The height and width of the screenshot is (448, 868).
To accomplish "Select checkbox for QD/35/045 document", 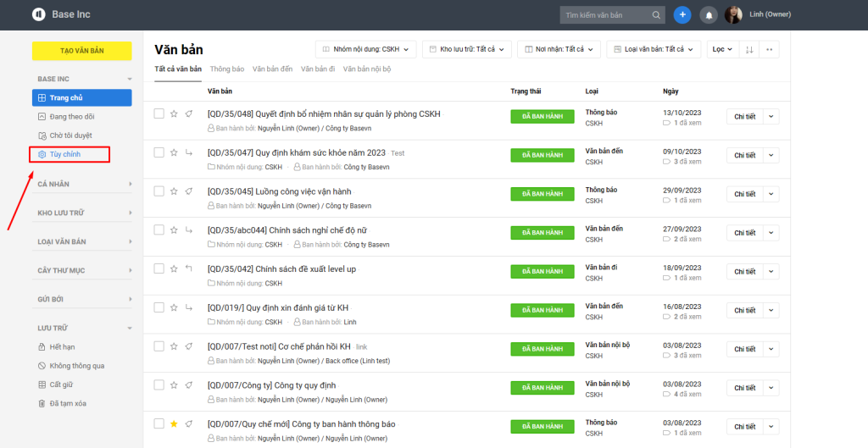I will (159, 191).
